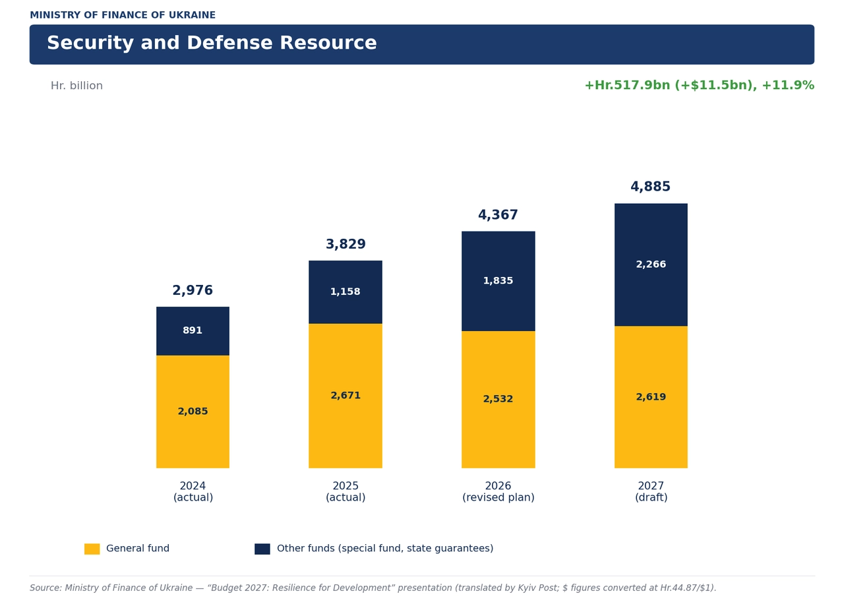
Task: Click the 'Hr. billion' unit label
Action: (76, 86)
